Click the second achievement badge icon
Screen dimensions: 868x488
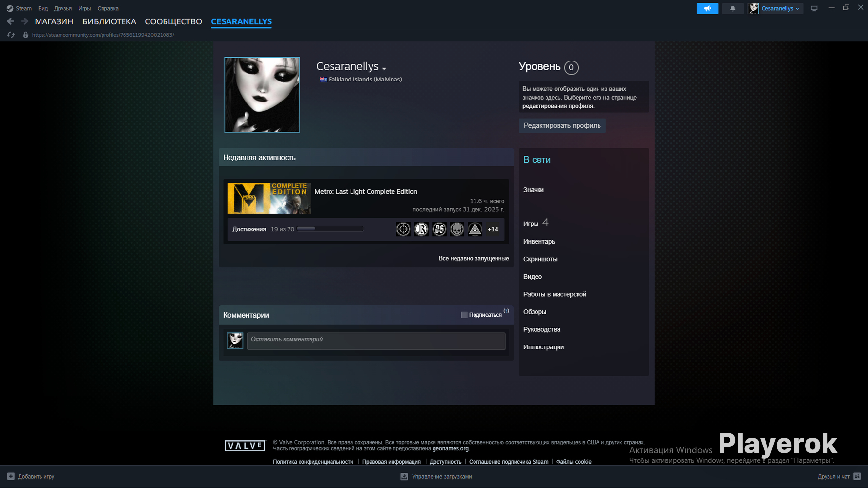421,229
